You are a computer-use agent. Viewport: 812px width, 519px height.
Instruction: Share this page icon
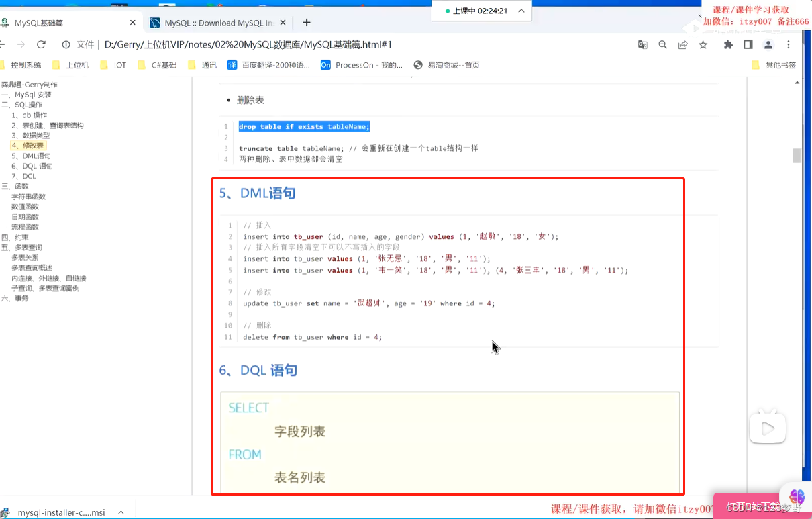pyautogui.click(x=682, y=45)
